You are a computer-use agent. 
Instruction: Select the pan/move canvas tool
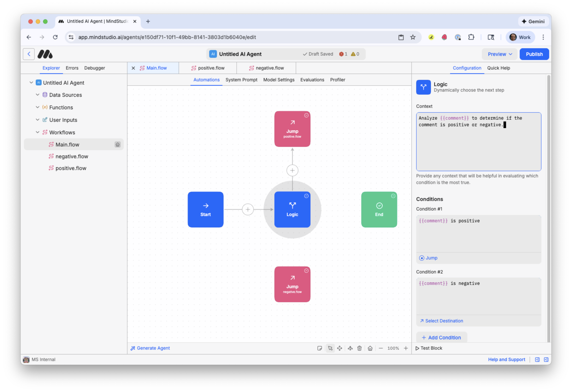[340, 348]
